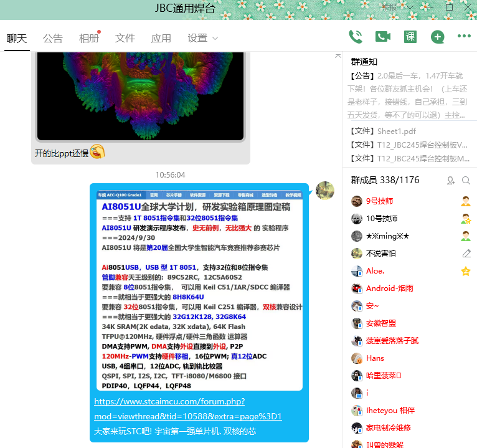The image size is (477, 448).
Task: Click the gold star badge beside Aloe.
Action: click(465, 271)
